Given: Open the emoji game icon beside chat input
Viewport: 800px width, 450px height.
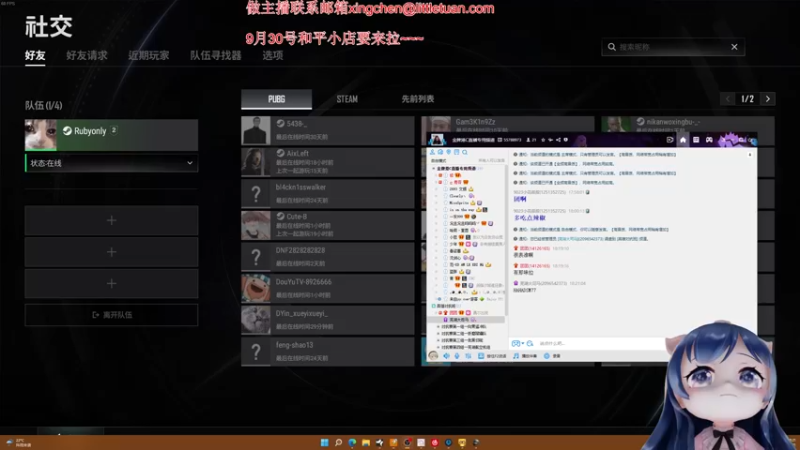Looking at the screenshot, I should [x=515, y=343].
